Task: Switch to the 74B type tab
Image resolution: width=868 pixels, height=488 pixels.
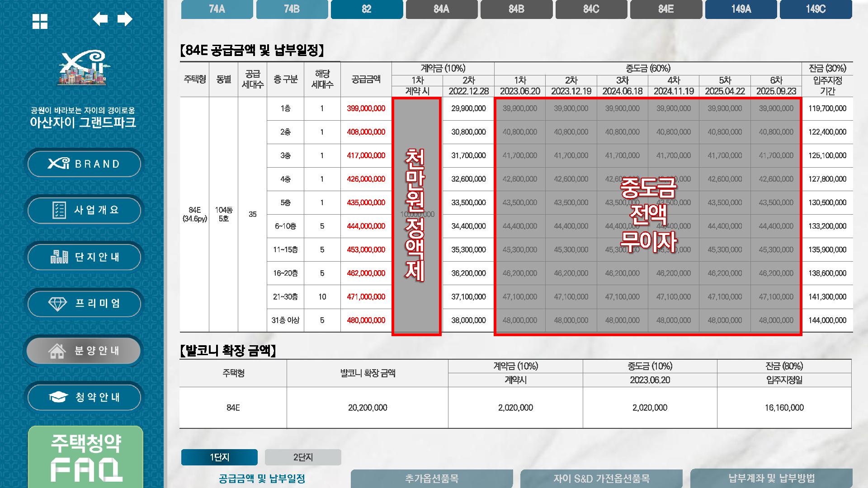Action: pos(292,9)
